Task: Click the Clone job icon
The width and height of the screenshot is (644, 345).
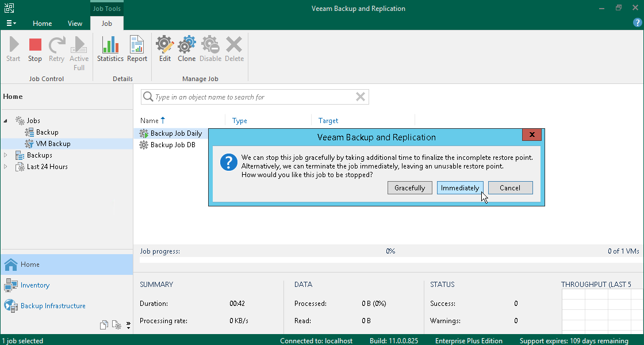Action: [x=186, y=45]
